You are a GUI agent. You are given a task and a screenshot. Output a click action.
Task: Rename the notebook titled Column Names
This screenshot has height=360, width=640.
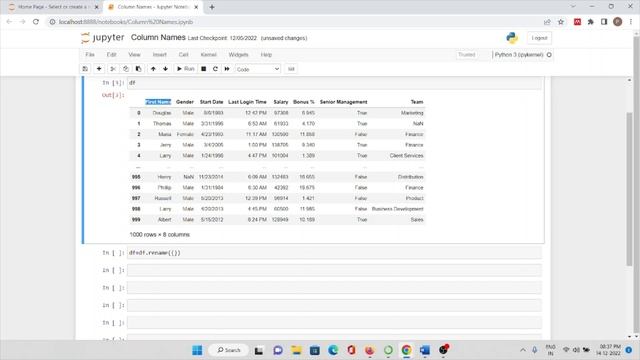[x=158, y=38]
